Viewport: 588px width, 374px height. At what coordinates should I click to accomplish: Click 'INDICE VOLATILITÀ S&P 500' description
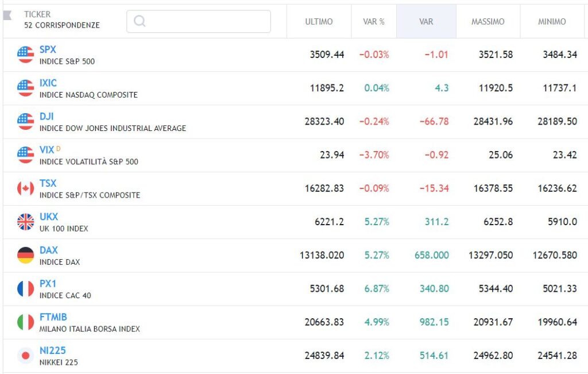(x=89, y=161)
